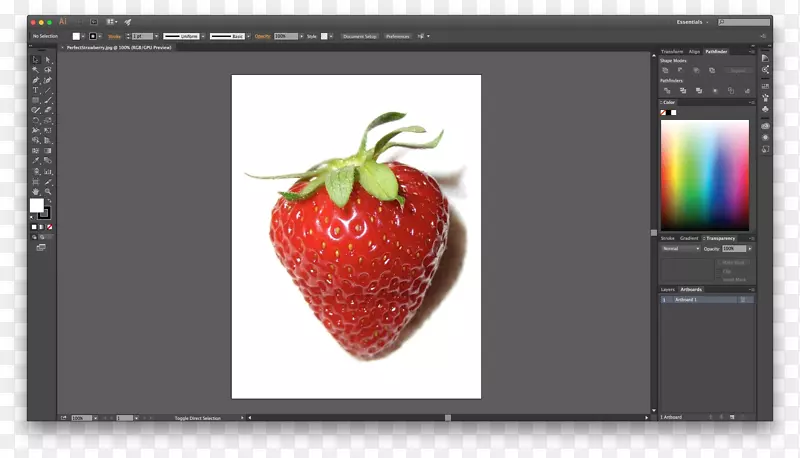Select the Hand tool
Viewport: 800px width, 458px height.
(36, 190)
